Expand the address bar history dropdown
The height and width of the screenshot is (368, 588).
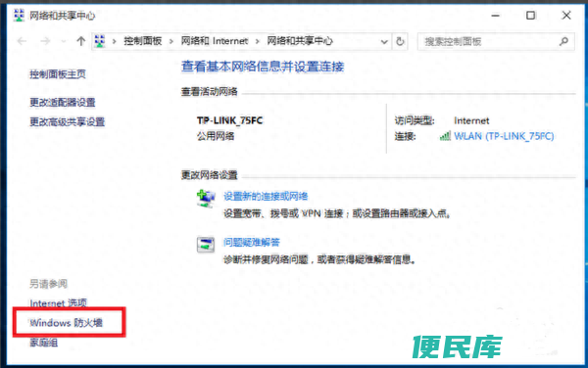point(384,41)
